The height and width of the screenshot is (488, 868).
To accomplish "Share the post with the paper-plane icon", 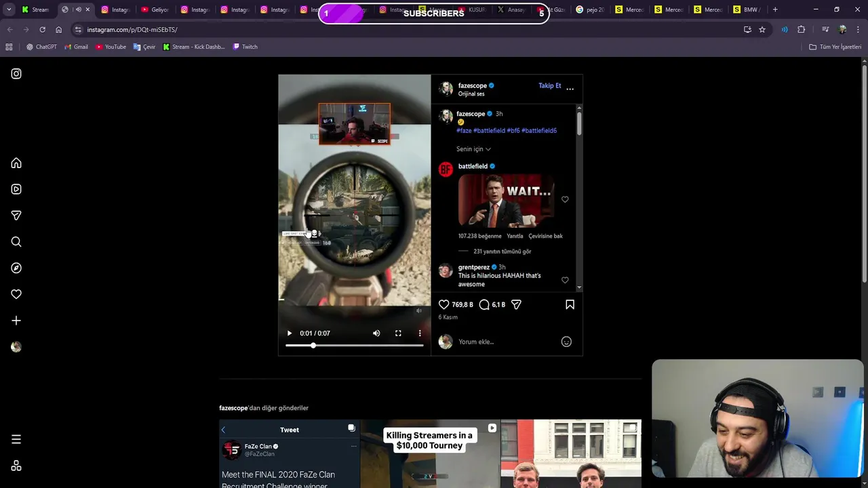I will point(516,305).
